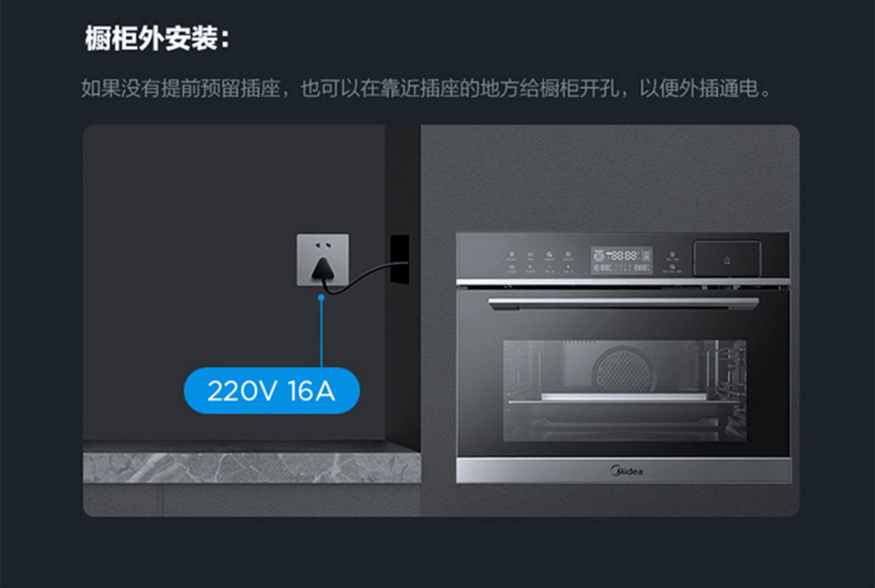Tap the second icon in oven panel's bottom row
Screen dimensions: 875x588
coord(530,268)
